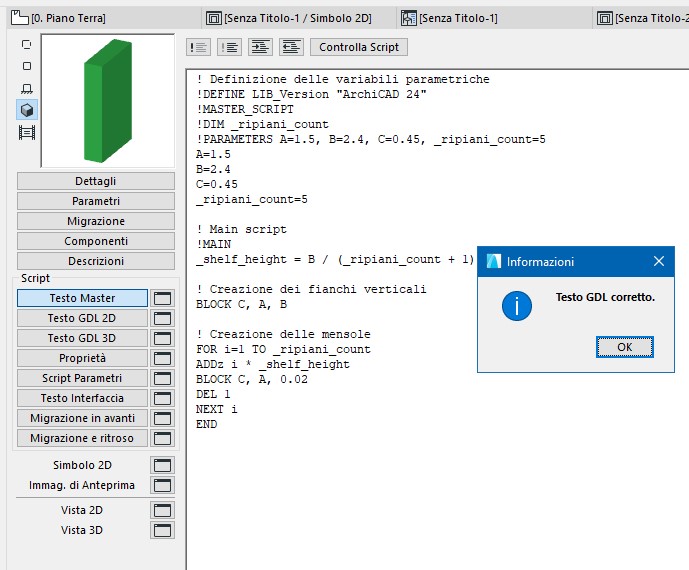Screen dimensions: 689x570
Task: Open Testo Master in separate window
Action: click(162, 298)
